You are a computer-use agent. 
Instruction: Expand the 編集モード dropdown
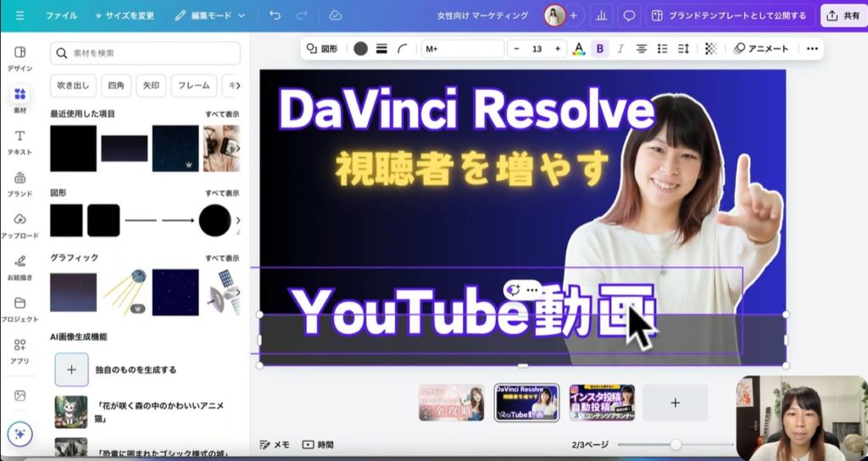pyautogui.click(x=209, y=15)
